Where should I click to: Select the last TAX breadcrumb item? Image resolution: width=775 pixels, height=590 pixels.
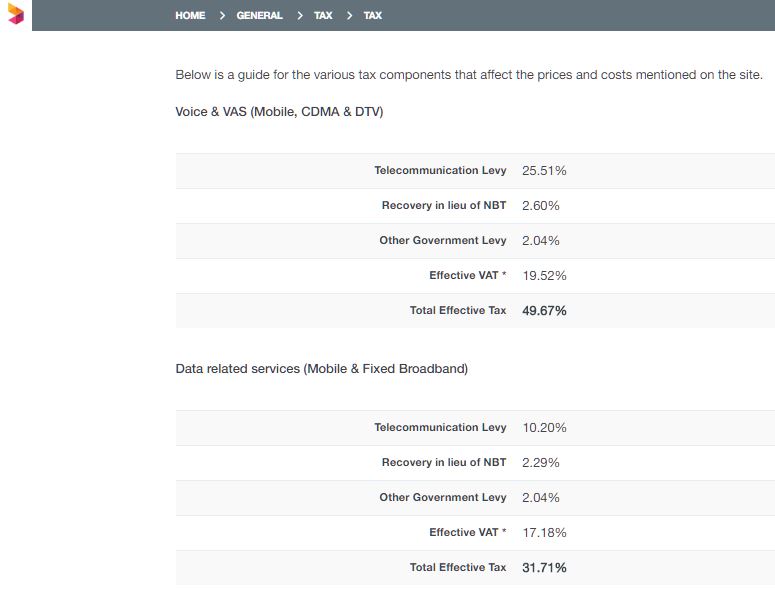coord(373,15)
